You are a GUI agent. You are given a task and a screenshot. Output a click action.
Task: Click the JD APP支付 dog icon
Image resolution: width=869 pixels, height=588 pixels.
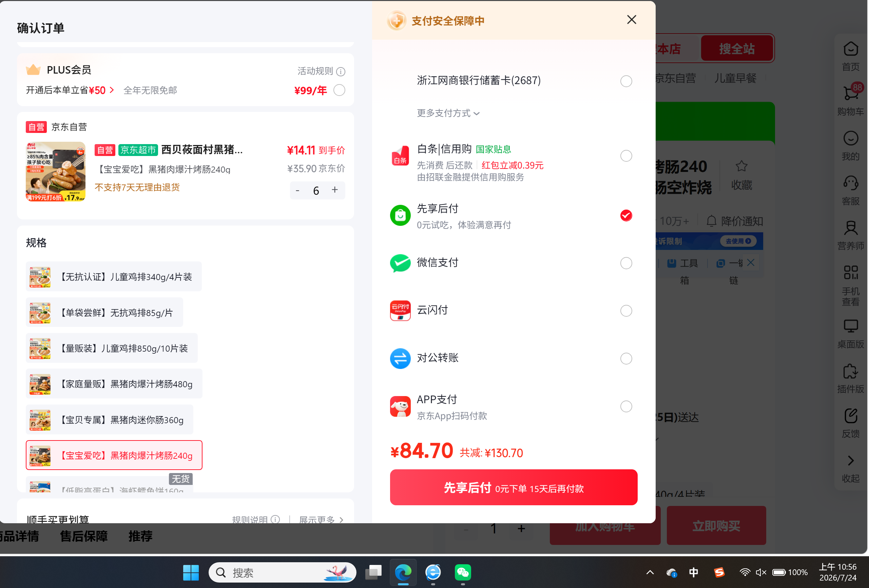[x=400, y=406]
